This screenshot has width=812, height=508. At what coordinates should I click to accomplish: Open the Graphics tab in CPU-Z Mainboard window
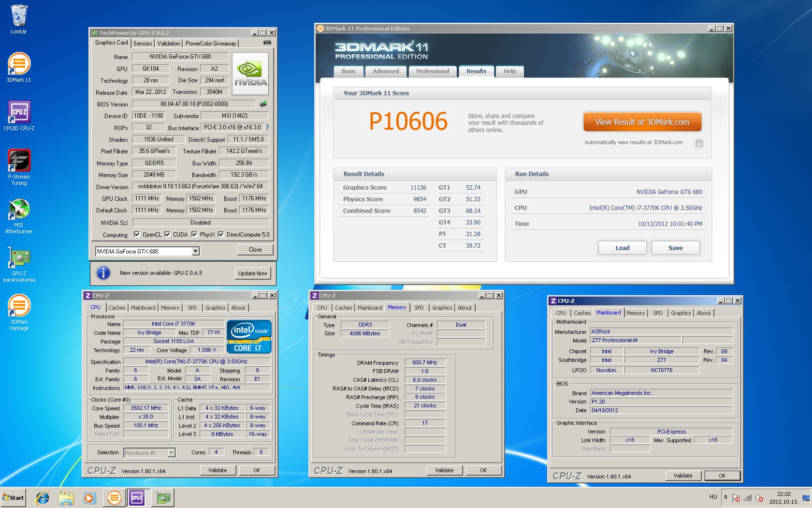point(681,313)
